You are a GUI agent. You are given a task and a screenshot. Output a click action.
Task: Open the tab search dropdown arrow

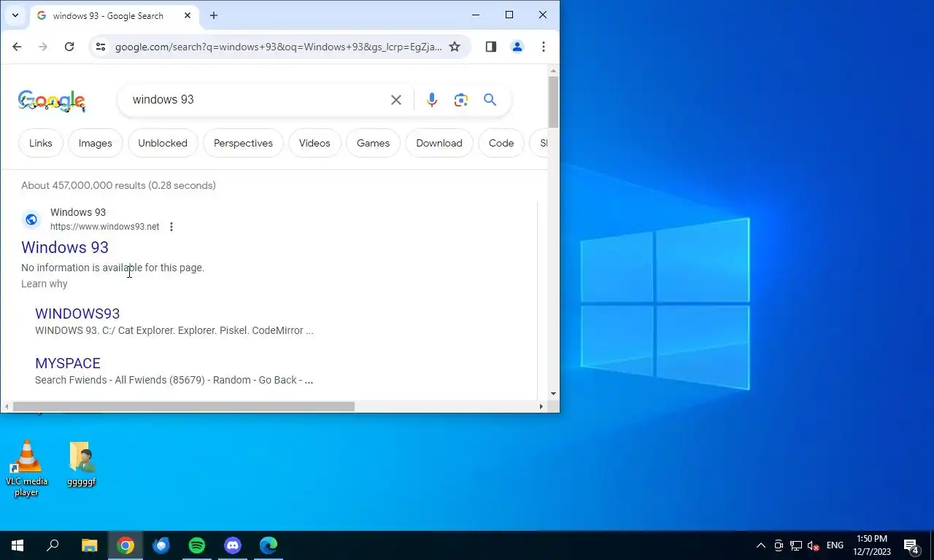click(x=15, y=15)
